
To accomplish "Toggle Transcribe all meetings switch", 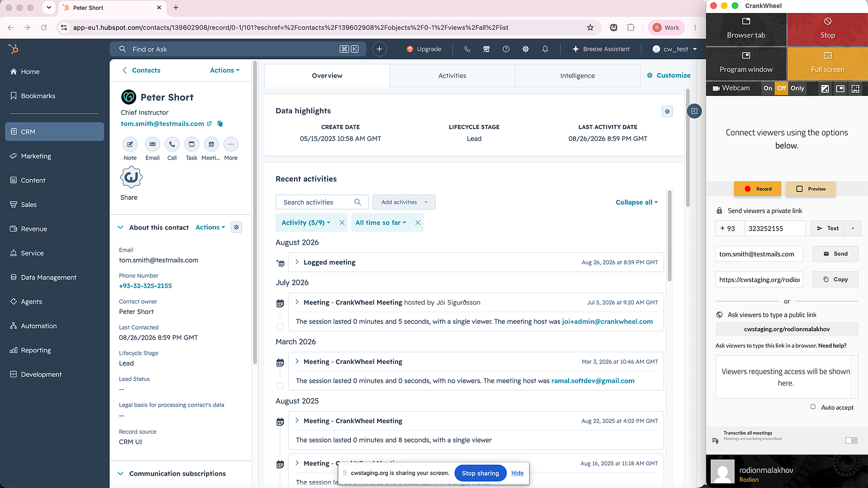I will pyautogui.click(x=851, y=440).
